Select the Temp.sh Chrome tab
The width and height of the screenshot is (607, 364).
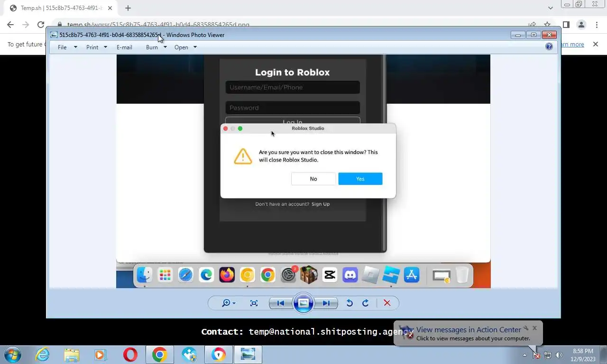[x=61, y=8]
